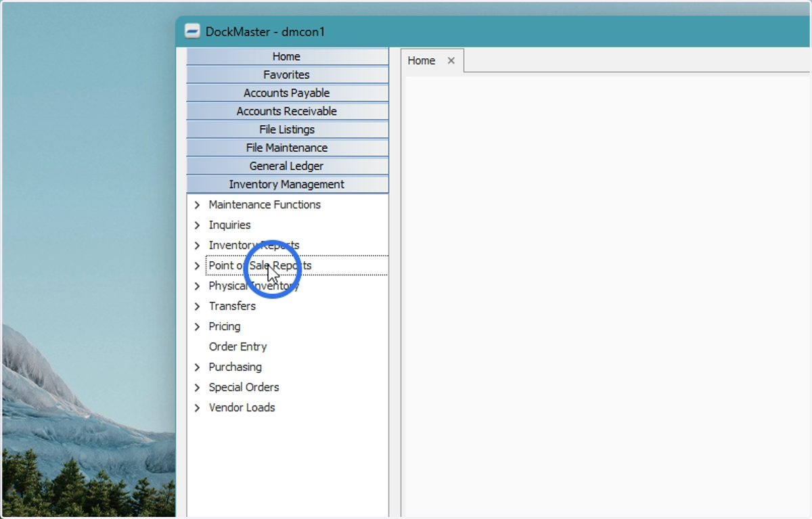This screenshot has width=812, height=519.
Task: Open the Accounts Receivable section
Action: (x=287, y=112)
